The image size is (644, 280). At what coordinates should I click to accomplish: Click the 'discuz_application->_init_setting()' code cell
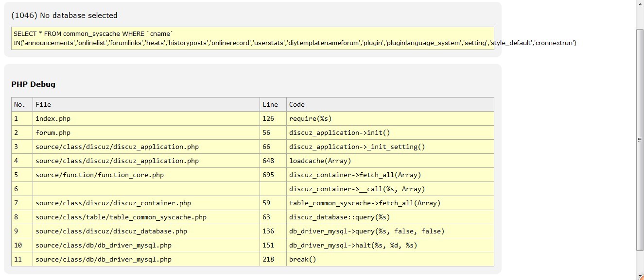(390, 147)
